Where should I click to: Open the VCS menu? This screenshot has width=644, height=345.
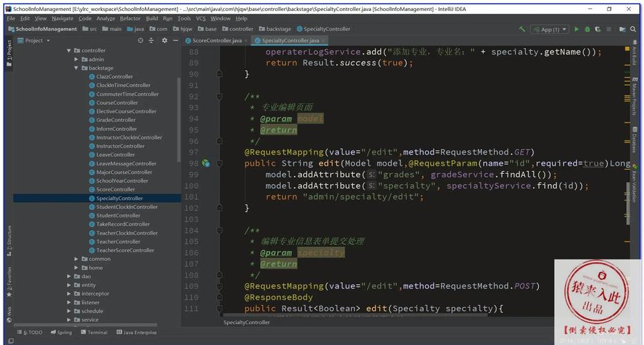click(200, 19)
